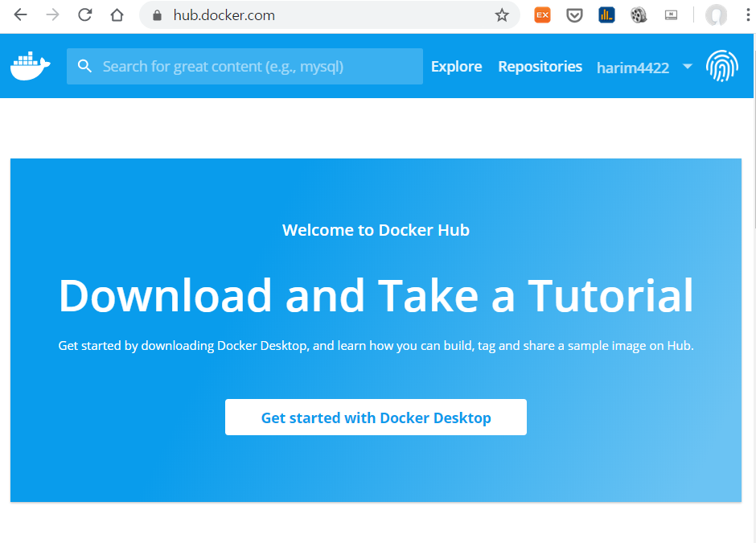Bookmark this page with the star icon
Image resolution: width=756 pixels, height=543 pixels.
502,15
